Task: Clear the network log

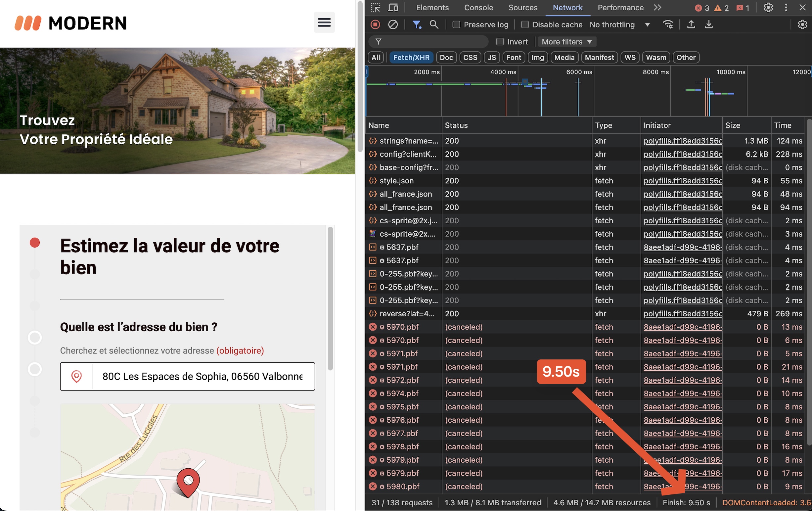Action: click(x=393, y=24)
